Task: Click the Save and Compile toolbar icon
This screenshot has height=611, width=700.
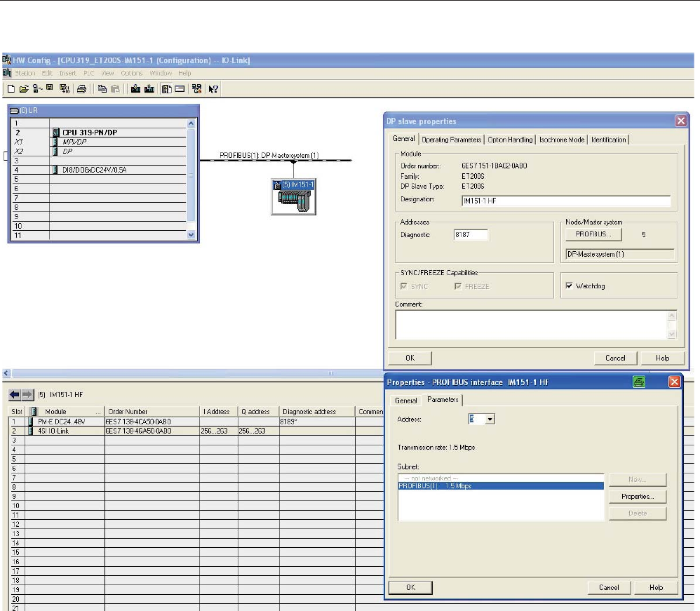Action: [65, 89]
